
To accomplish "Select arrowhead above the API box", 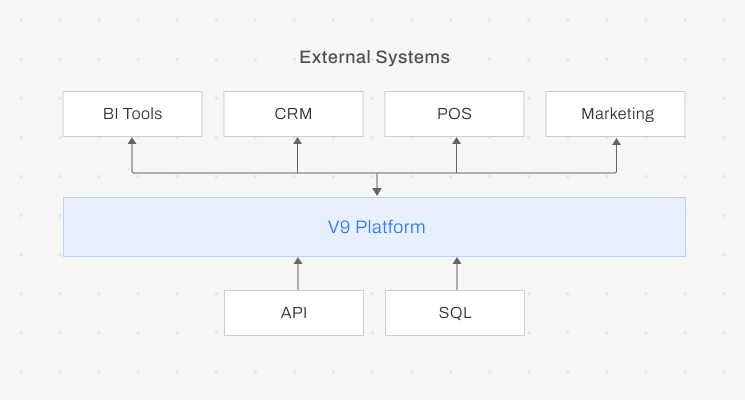I will [297, 262].
